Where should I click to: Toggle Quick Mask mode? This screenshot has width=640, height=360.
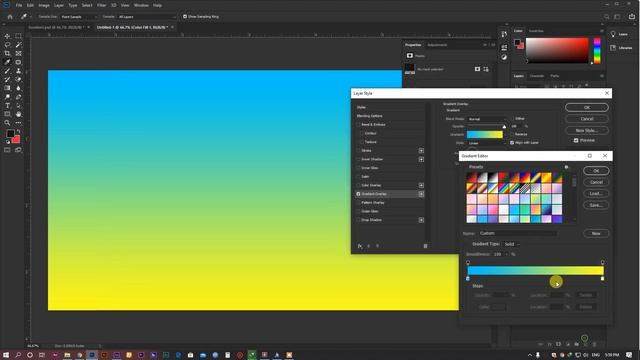tap(7, 150)
